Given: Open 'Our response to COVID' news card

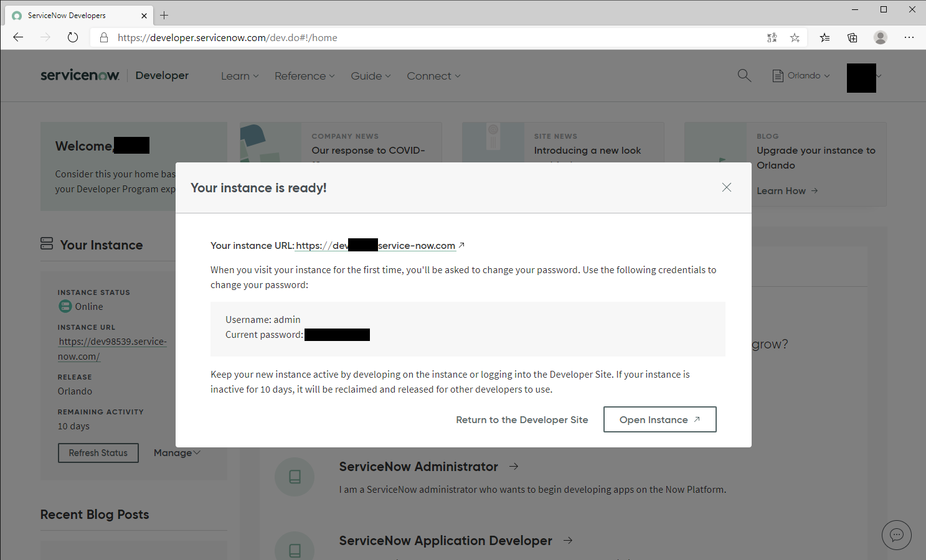Looking at the screenshot, I should pyautogui.click(x=368, y=151).
